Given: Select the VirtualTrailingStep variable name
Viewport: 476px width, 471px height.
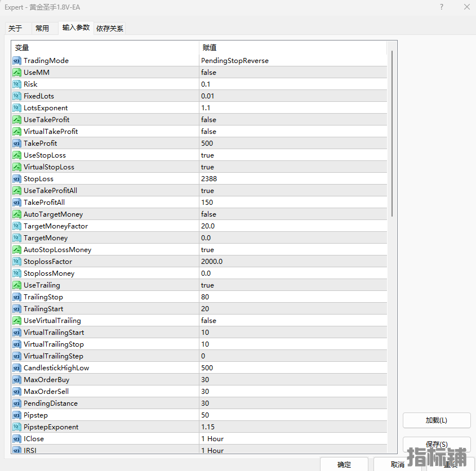Looking at the screenshot, I should click(x=54, y=356).
